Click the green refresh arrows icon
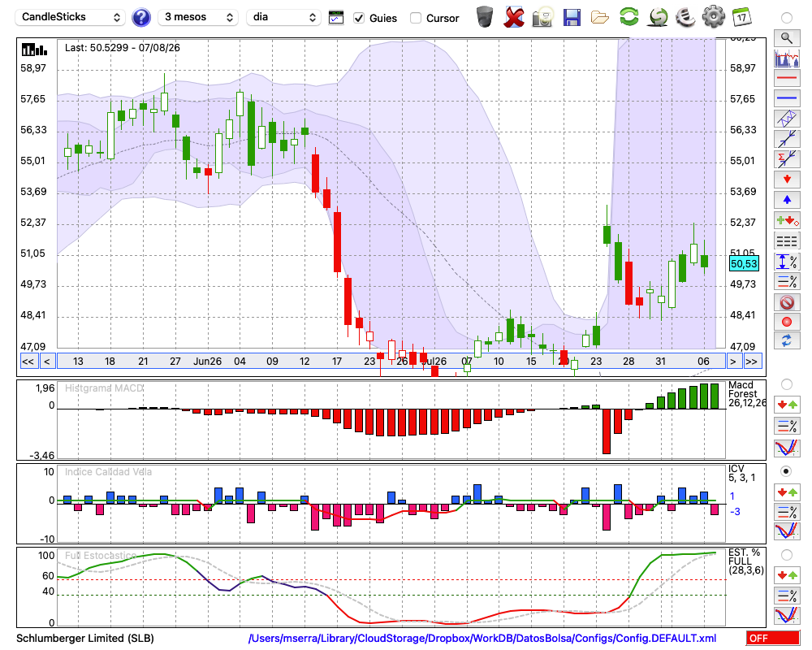The image size is (812, 650). (x=628, y=16)
